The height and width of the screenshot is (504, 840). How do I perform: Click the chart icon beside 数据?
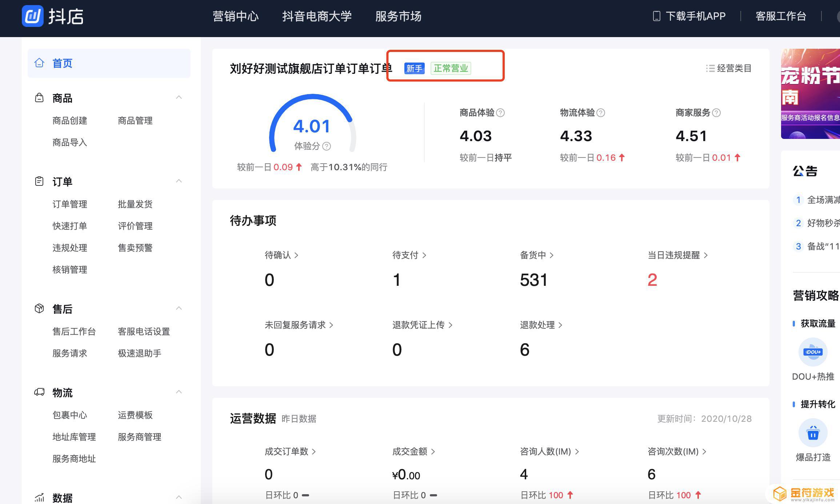click(39, 497)
